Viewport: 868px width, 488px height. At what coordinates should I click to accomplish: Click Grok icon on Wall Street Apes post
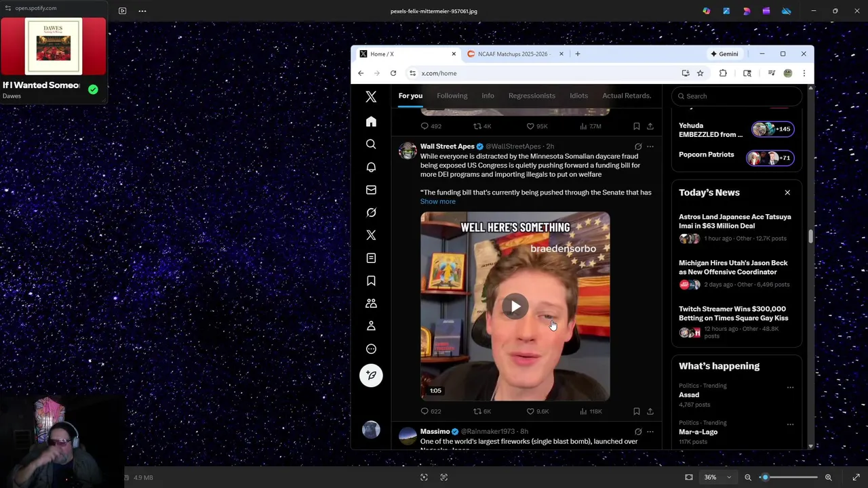click(x=637, y=146)
